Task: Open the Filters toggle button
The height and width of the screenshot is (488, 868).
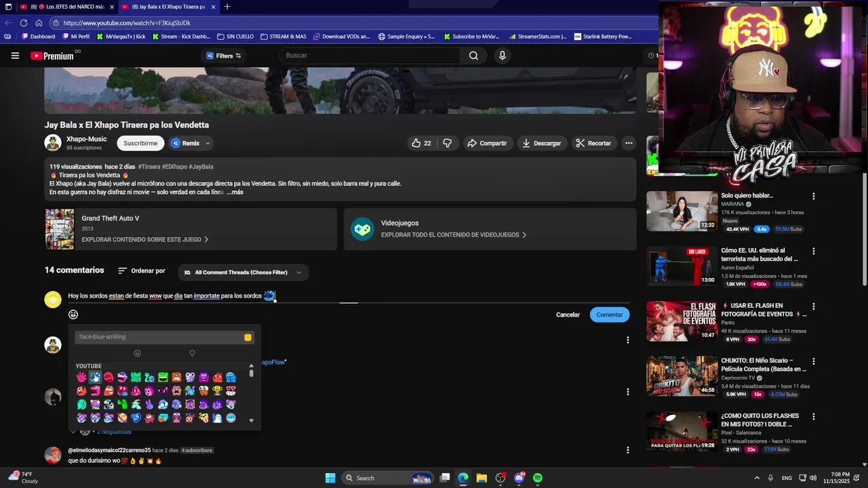Action: [x=224, y=56]
